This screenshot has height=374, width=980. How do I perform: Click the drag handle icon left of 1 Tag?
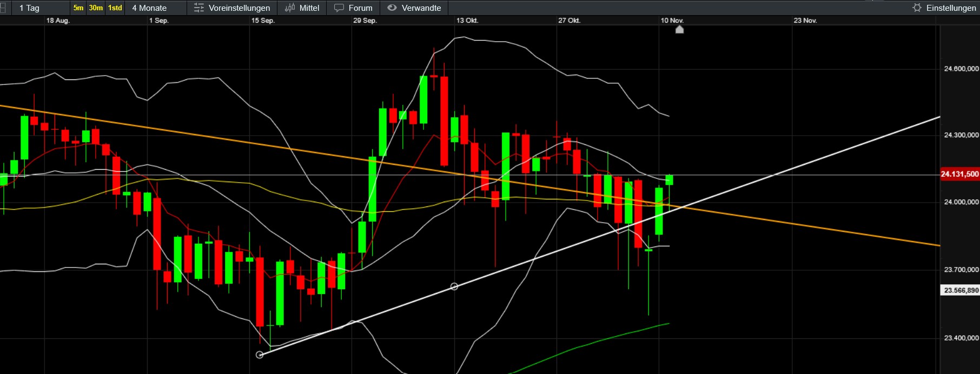(x=3, y=8)
